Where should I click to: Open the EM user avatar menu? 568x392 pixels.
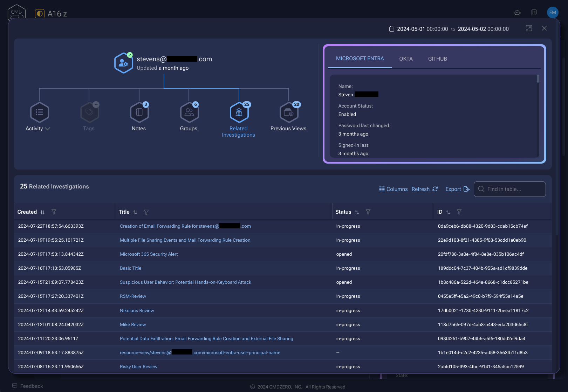point(553,13)
